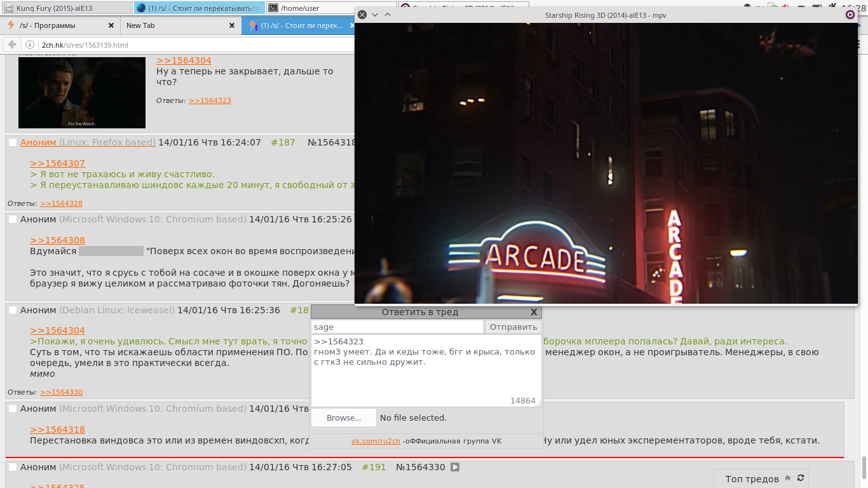The width and height of the screenshot is (868, 488).
Task: Open the >>1564304 link beside the thumbnail
Action: 184,60
